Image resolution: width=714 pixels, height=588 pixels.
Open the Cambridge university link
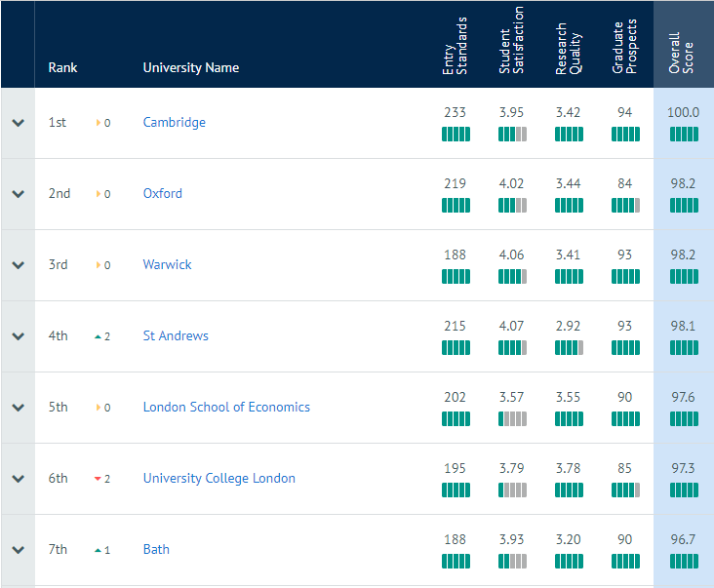point(174,123)
